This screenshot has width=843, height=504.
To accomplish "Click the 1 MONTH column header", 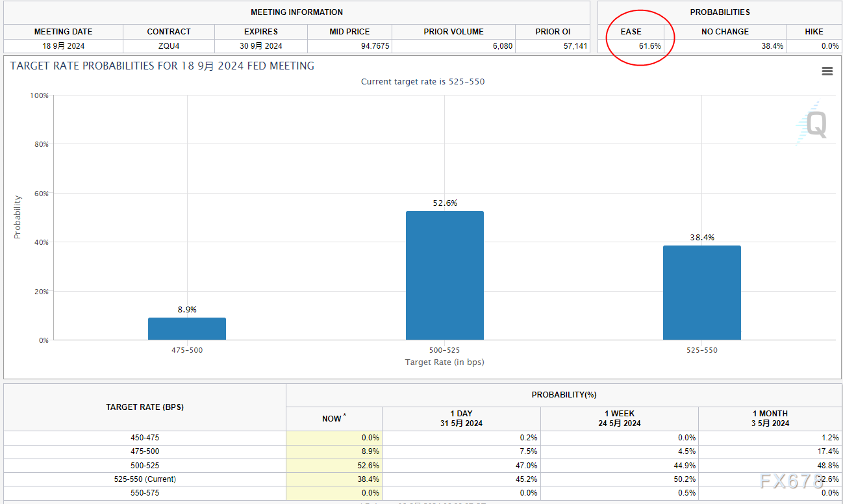I will pos(770,418).
